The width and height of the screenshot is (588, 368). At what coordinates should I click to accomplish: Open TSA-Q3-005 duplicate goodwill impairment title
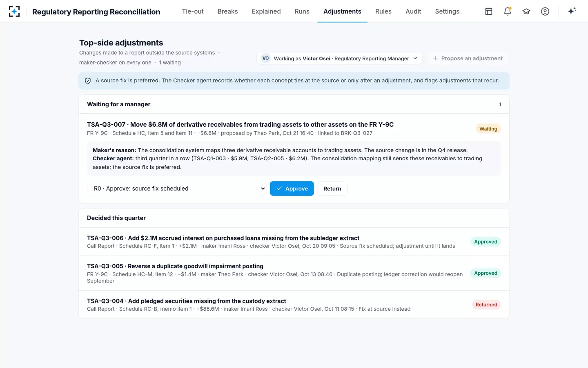[x=175, y=266]
